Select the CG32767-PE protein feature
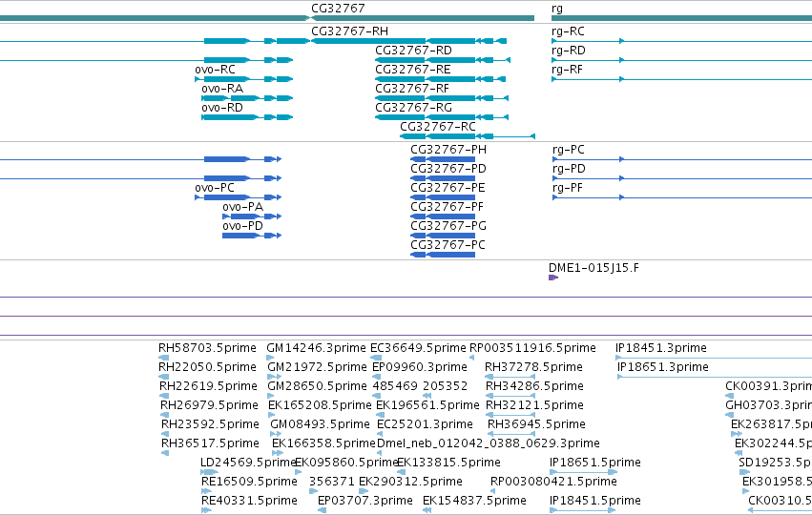Viewport: 812px width, 515px height. click(x=443, y=197)
